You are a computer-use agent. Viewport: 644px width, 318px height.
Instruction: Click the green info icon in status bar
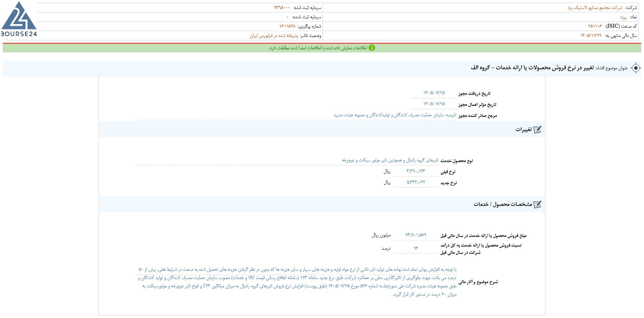[x=372, y=48]
